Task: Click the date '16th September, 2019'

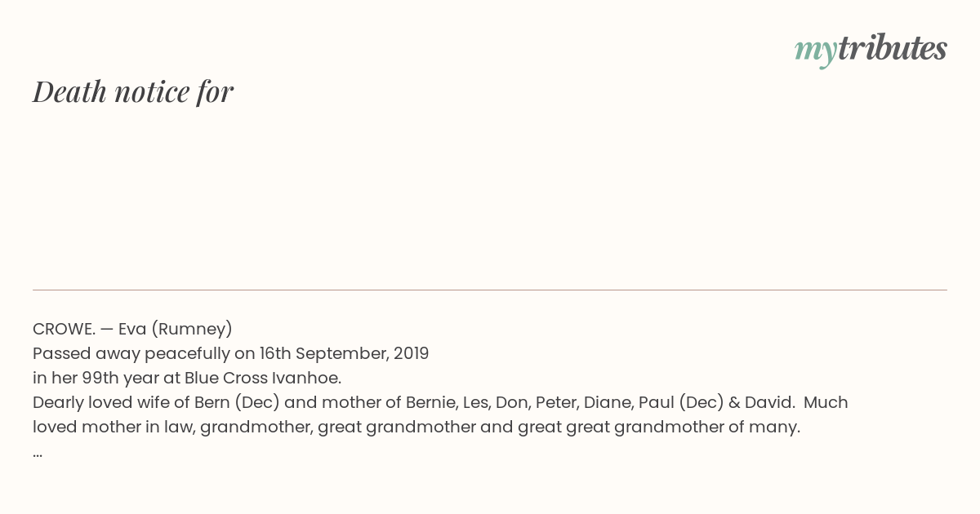Action: [344, 354]
